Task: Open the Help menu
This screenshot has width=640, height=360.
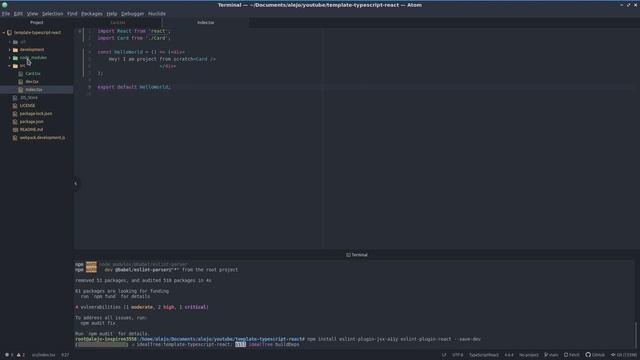Action: pos(112,13)
